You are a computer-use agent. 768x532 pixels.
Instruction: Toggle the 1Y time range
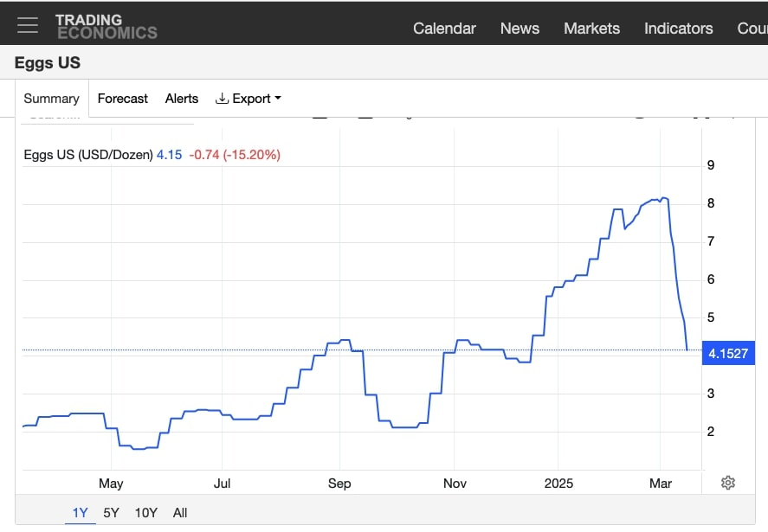pyautogui.click(x=80, y=512)
